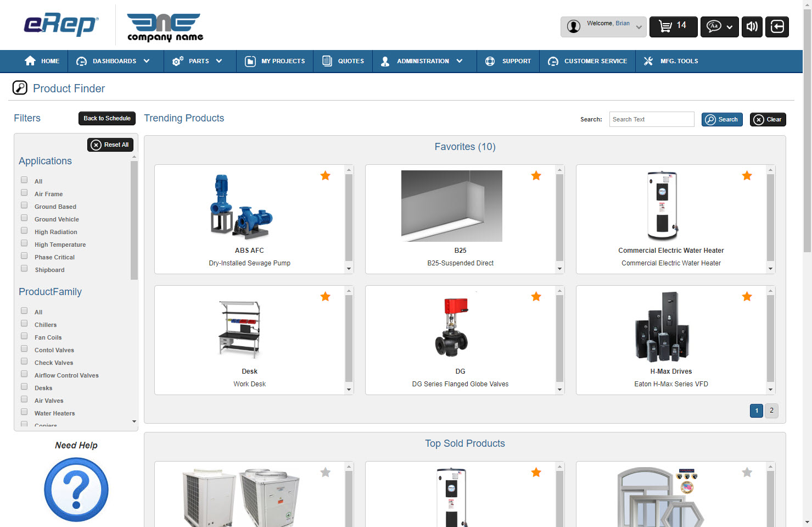Click the Commercial Electric Water Heater title
This screenshot has height=527, width=812.
671,251
